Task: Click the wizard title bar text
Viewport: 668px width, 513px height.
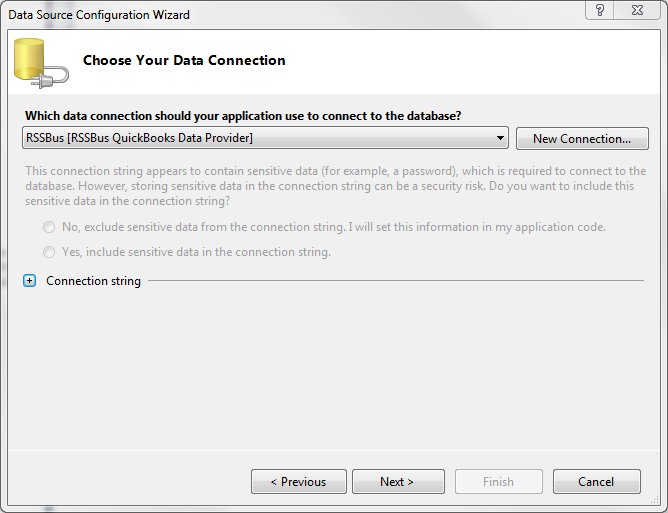Action: click(99, 15)
